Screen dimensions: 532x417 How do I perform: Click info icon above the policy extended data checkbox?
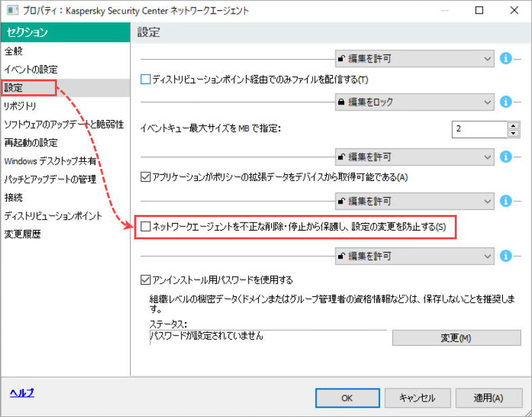click(x=505, y=157)
